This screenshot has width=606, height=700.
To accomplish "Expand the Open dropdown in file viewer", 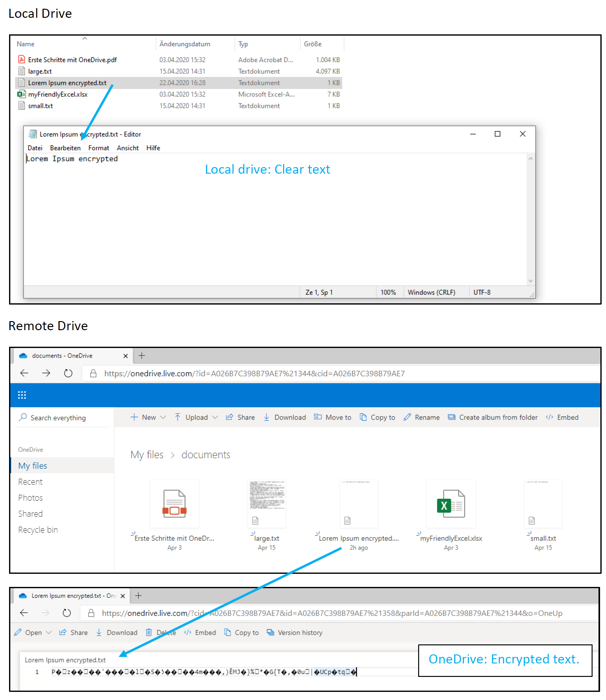I will point(49,633).
